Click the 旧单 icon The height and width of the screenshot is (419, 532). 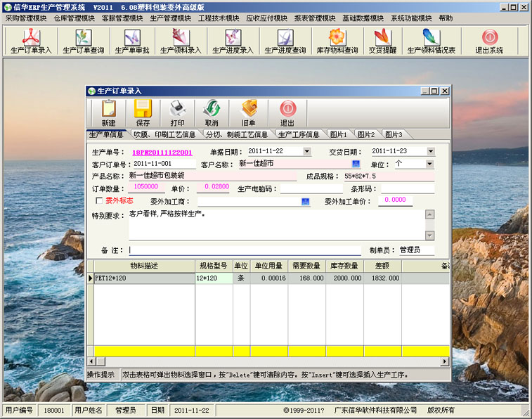click(249, 113)
